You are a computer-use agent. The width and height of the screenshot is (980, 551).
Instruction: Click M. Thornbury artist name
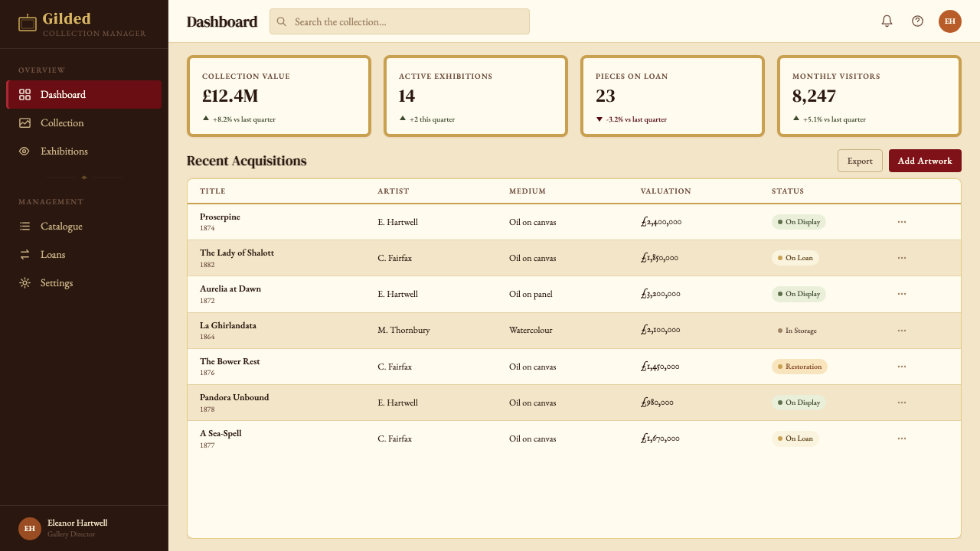click(x=403, y=331)
